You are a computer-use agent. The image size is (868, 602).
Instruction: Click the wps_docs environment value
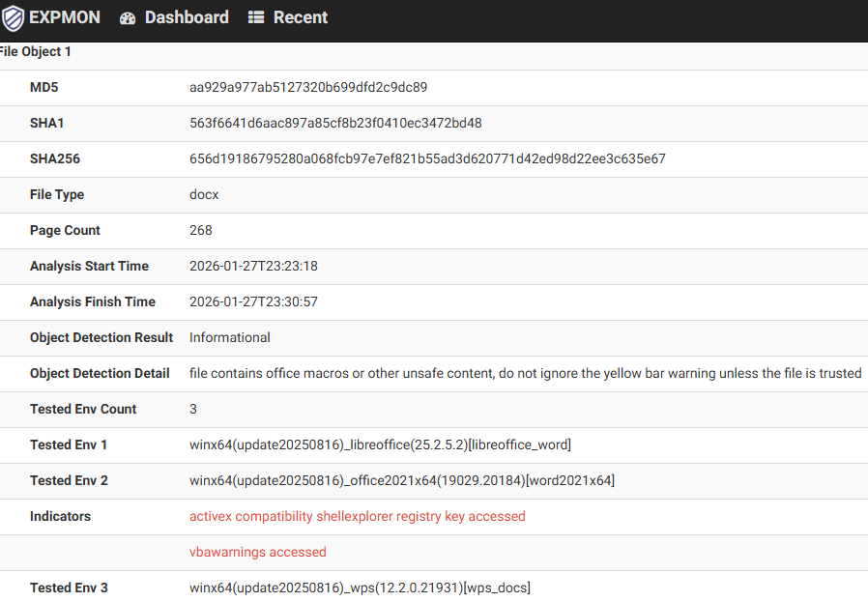pos(360,588)
